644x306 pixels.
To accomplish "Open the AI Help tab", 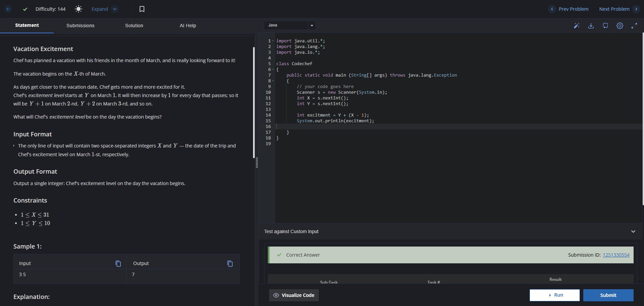I will [188, 26].
